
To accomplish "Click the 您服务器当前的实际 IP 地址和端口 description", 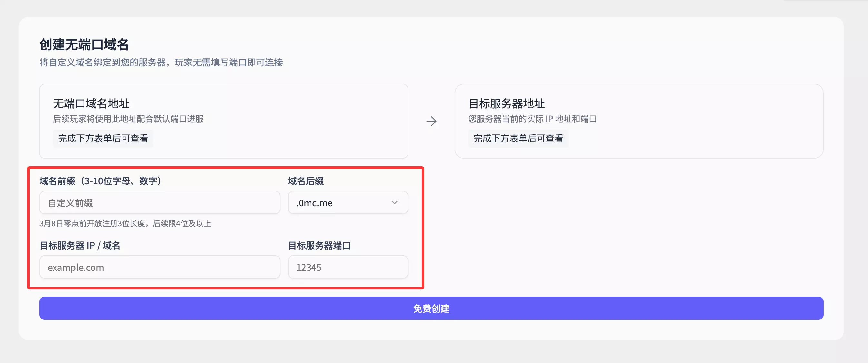I will tap(532, 119).
